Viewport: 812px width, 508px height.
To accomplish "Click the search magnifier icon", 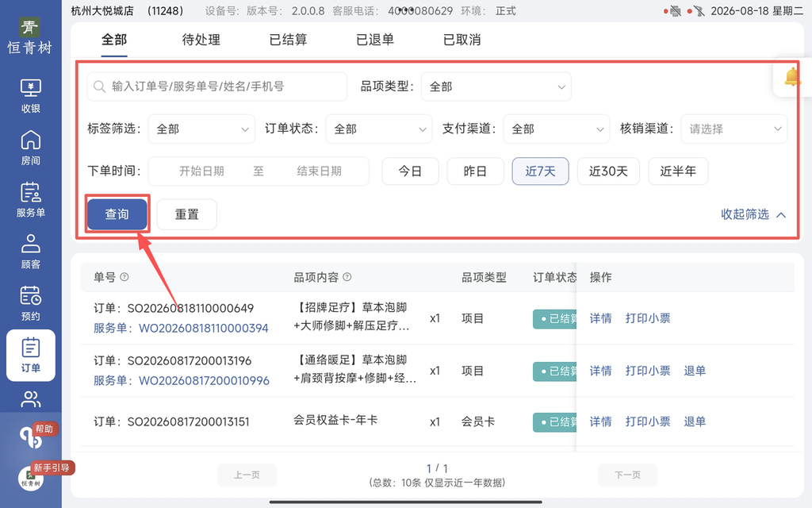I will click(99, 87).
